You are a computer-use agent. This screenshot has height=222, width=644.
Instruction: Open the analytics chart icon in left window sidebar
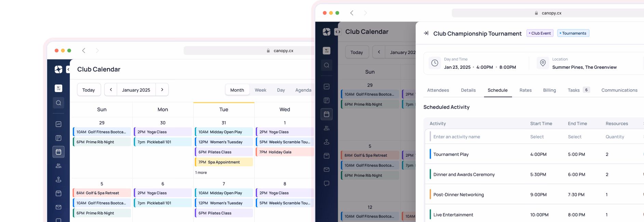[x=58, y=124]
